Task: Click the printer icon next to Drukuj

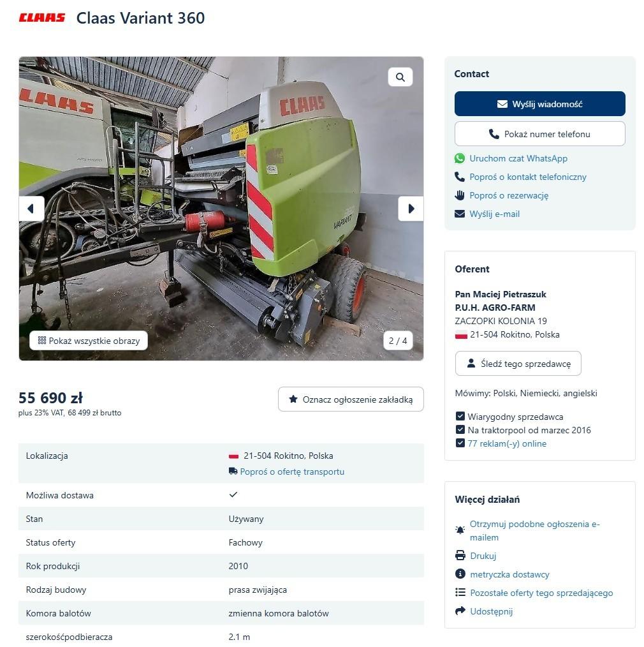Action: tap(460, 555)
